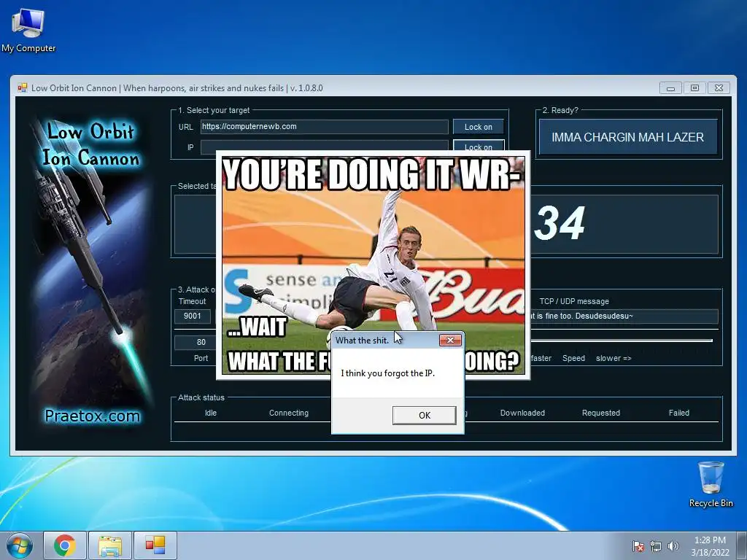Click the TCP / UDP message field

point(624,316)
